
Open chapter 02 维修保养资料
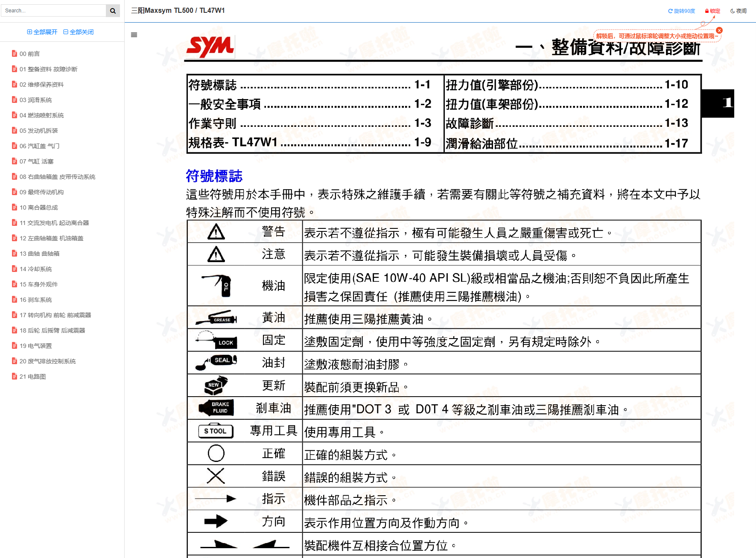[41, 85]
